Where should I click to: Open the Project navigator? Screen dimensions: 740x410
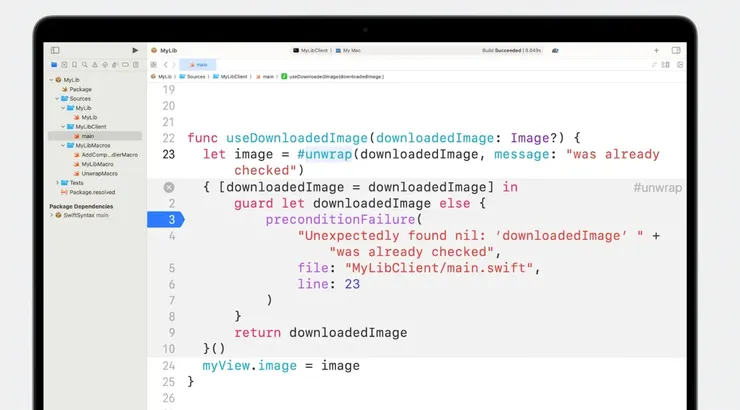pyautogui.click(x=54, y=65)
